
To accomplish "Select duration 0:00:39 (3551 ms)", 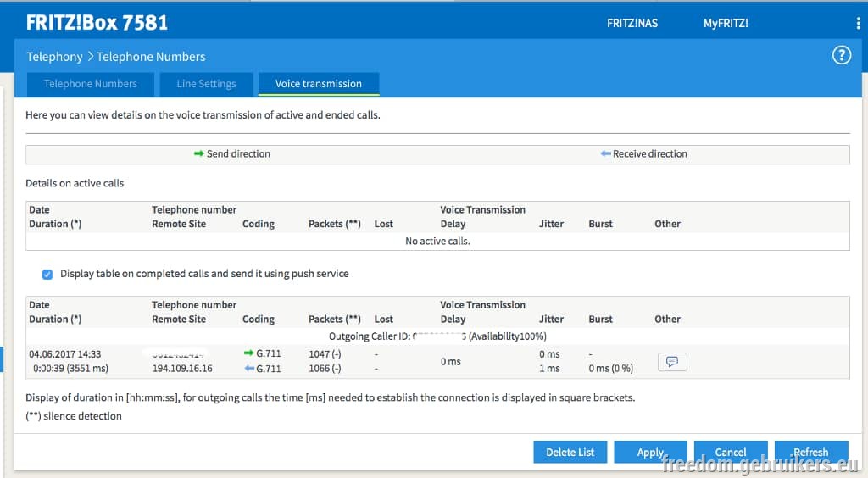I will click(71, 369).
